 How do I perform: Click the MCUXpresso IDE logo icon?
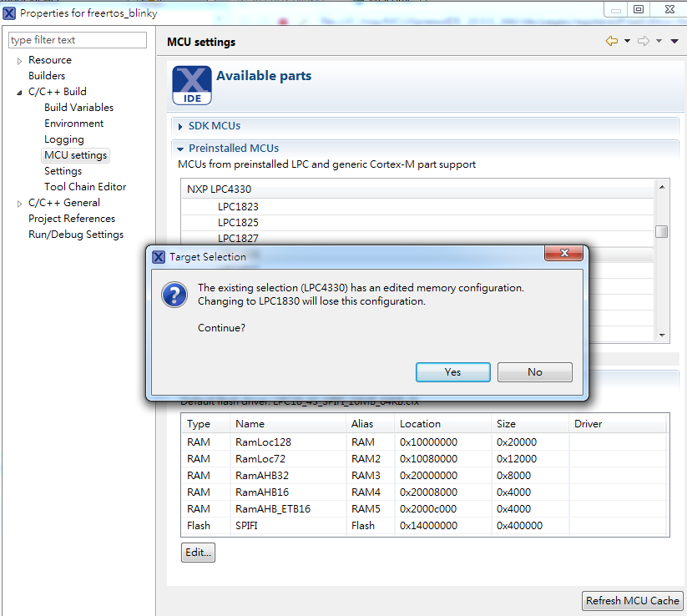tap(192, 85)
